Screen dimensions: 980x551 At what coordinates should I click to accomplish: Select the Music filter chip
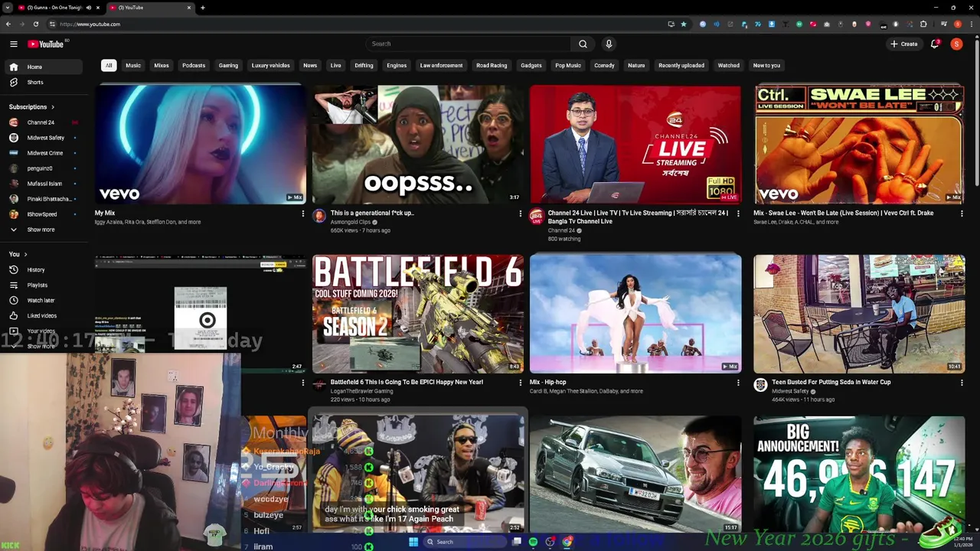(x=133, y=66)
